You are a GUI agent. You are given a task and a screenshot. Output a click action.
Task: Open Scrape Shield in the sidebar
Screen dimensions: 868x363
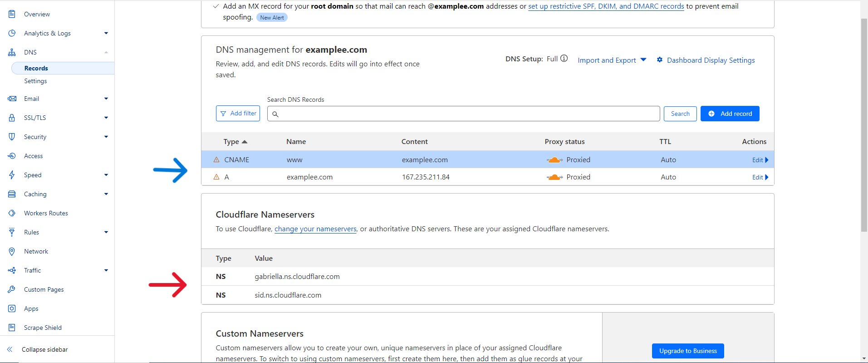click(x=43, y=328)
